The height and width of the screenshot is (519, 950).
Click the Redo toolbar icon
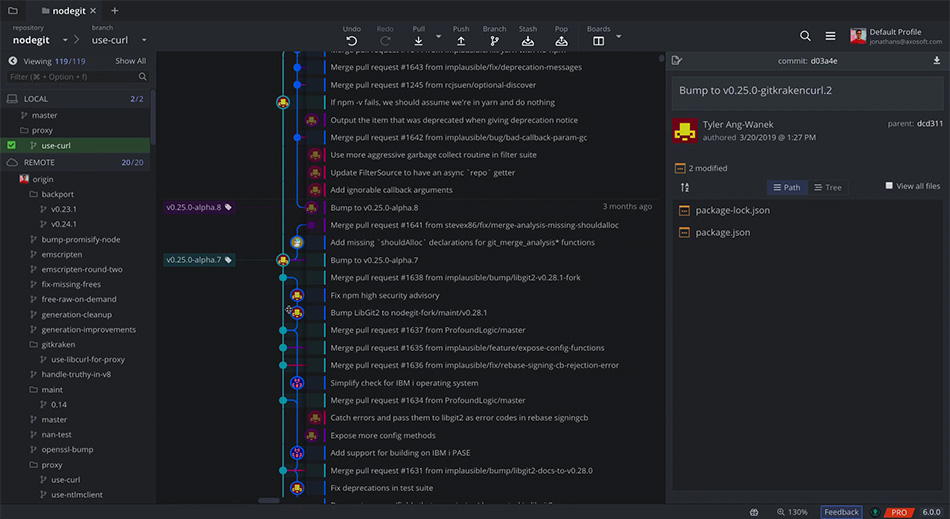(385, 41)
